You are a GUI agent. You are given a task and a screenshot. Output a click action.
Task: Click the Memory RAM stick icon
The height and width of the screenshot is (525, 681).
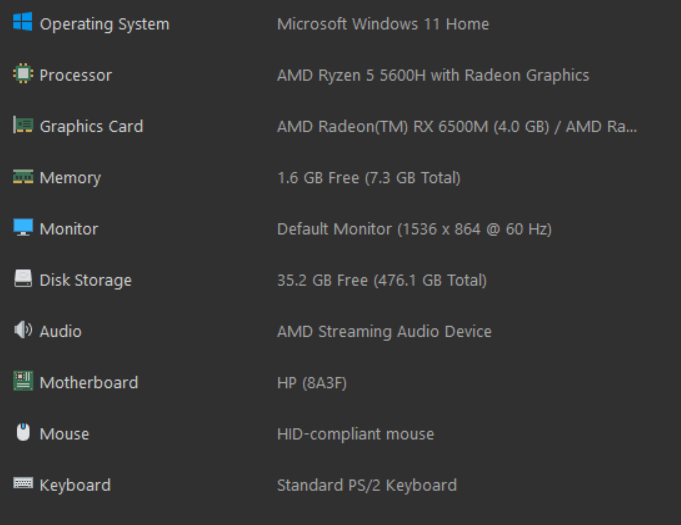pyautogui.click(x=22, y=177)
